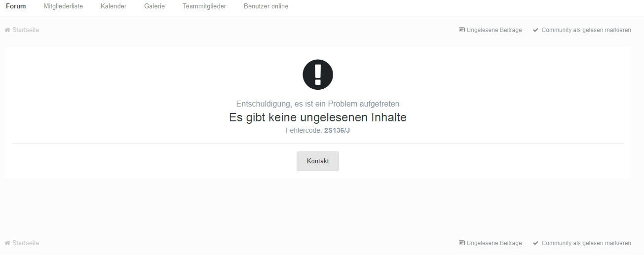Open the Forum tab
644x255 pixels.
[x=16, y=6]
